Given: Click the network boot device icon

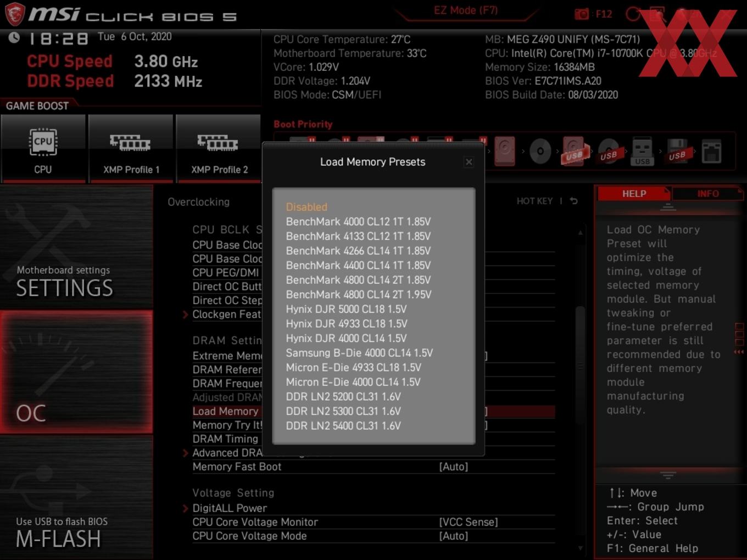Looking at the screenshot, I should coord(711,152).
